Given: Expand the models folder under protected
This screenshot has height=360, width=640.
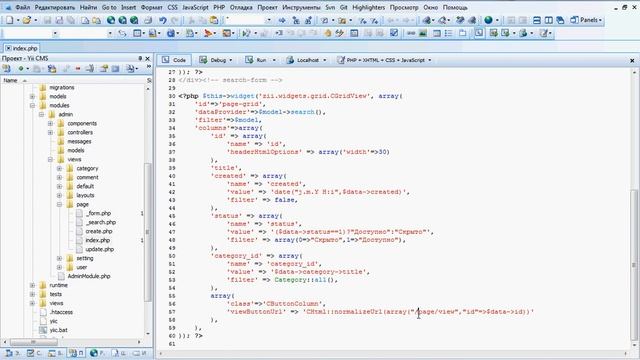Looking at the screenshot, I should coord(33,96).
